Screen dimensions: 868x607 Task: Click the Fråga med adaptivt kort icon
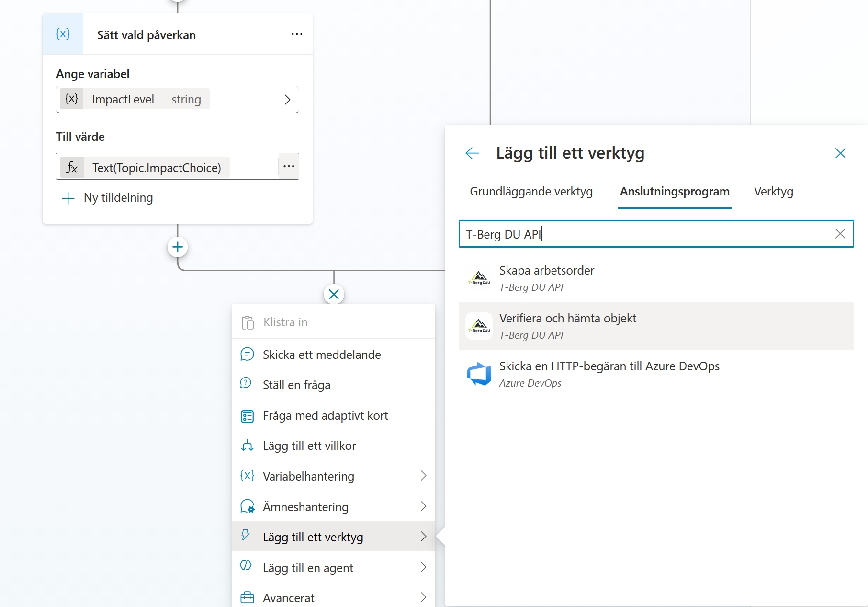[x=247, y=416]
